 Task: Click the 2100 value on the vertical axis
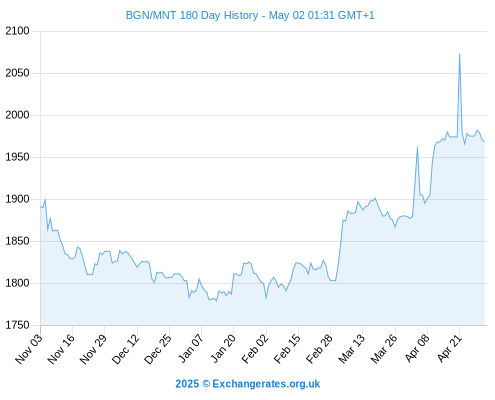[x=17, y=31]
